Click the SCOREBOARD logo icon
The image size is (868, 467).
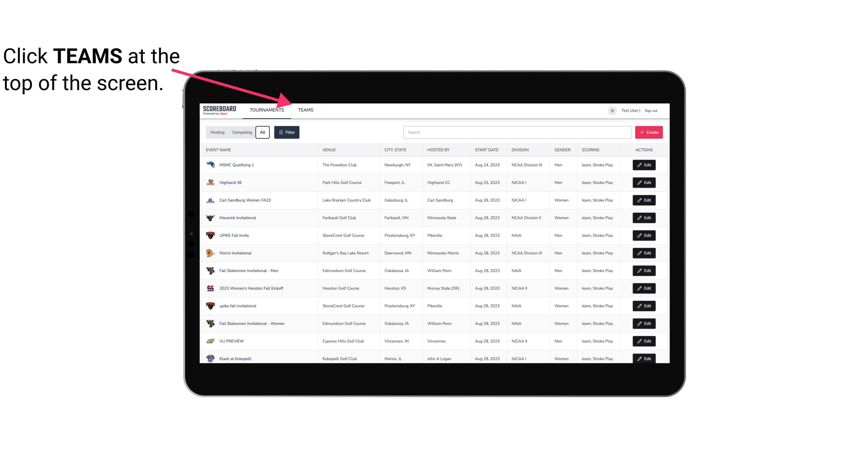pyautogui.click(x=218, y=110)
